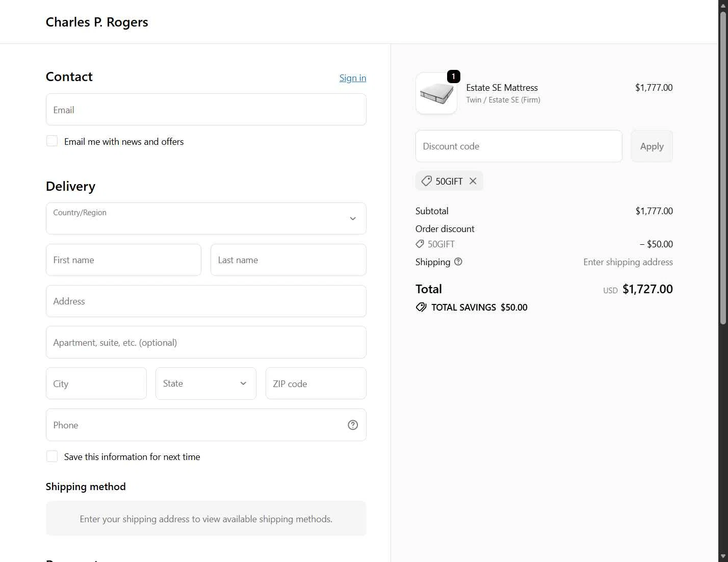Click into the ZIP code field
The width and height of the screenshot is (728, 562).
pos(316,384)
